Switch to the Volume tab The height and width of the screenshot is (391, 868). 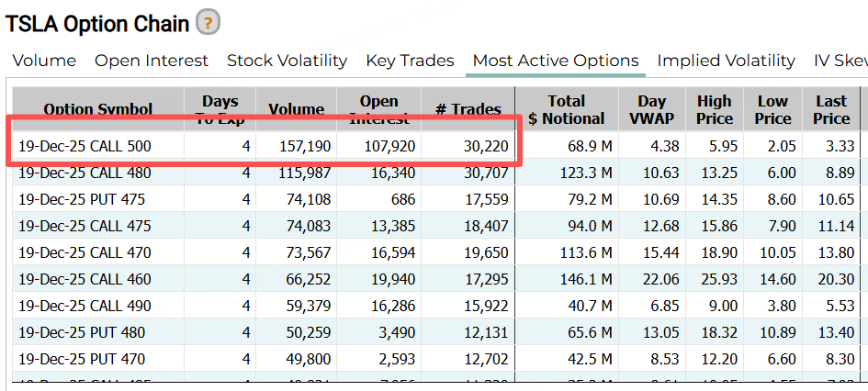pos(44,61)
